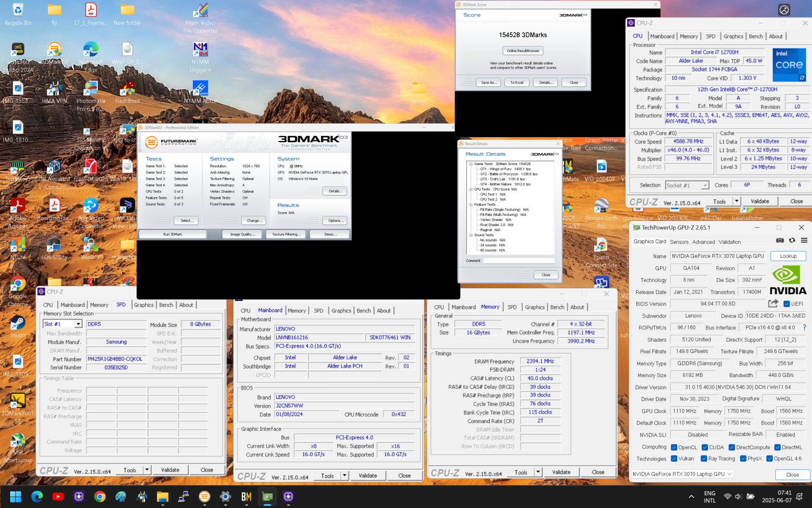Click the GPU-Z taskbar icon

click(x=267, y=497)
